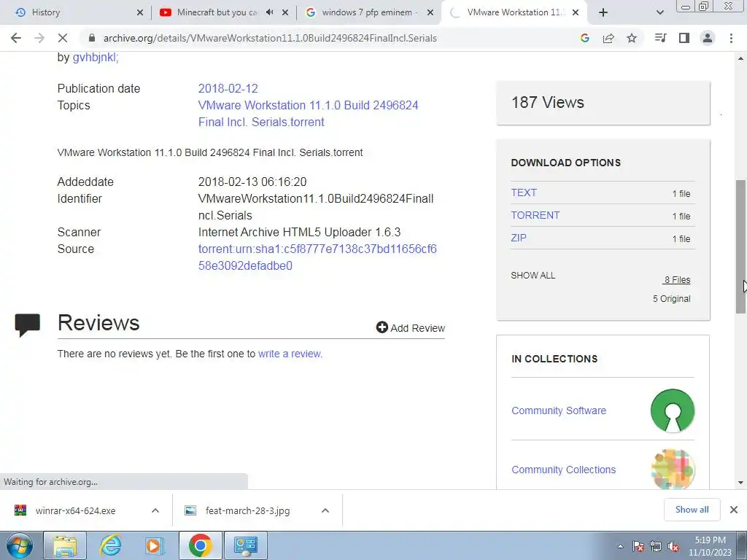The height and width of the screenshot is (560, 747).
Task: Open the 8 Files link
Action: point(676,280)
